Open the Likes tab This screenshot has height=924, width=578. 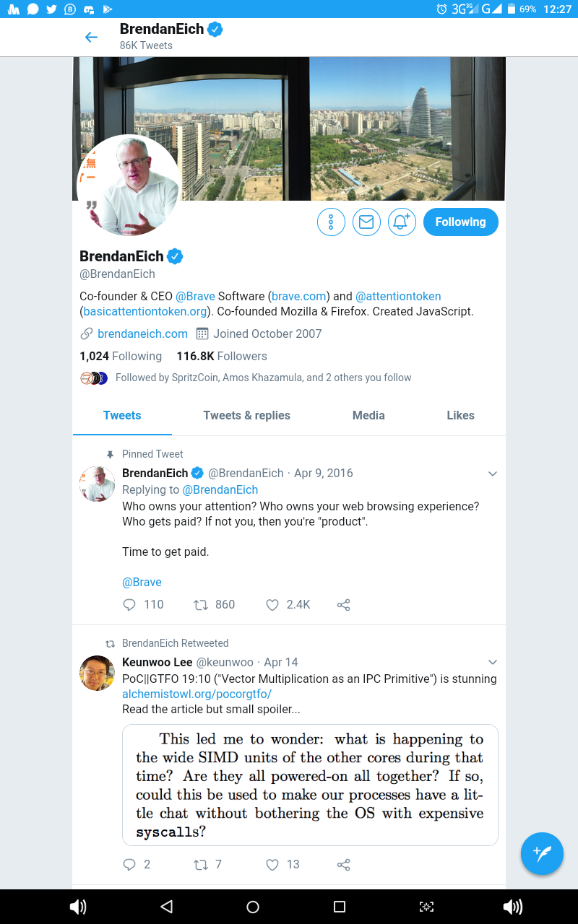point(460,415)
